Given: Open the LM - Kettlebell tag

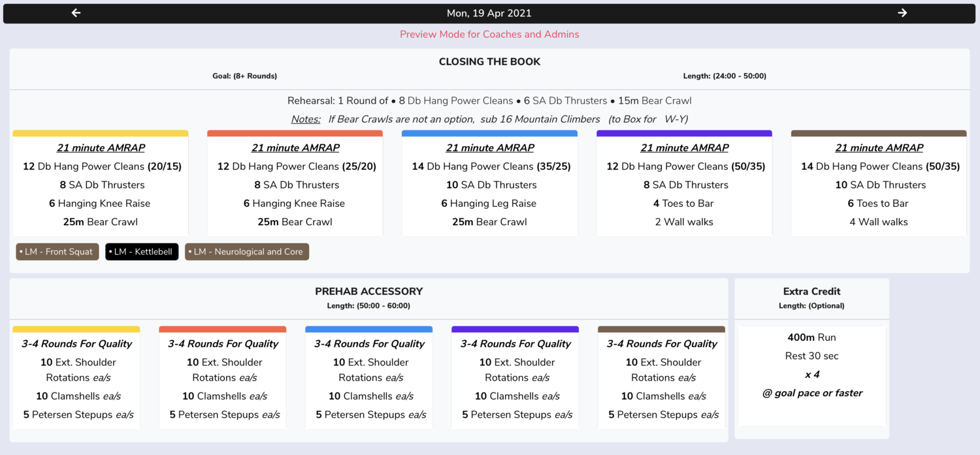Looking at the screenshot, I should tap(142, 251).
